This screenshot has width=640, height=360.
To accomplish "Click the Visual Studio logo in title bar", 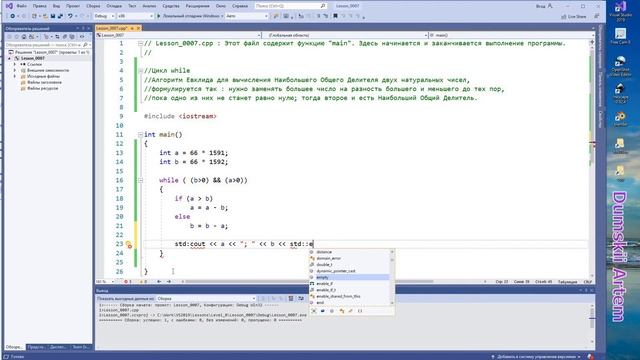I will point(9,6).
